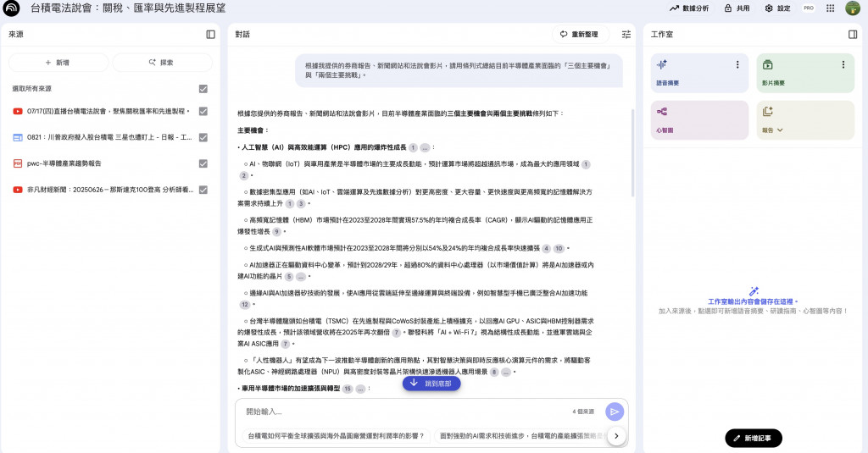Collapse the 來源 sources panel
The height and width of the screenshot is (453, 868).
210,35
